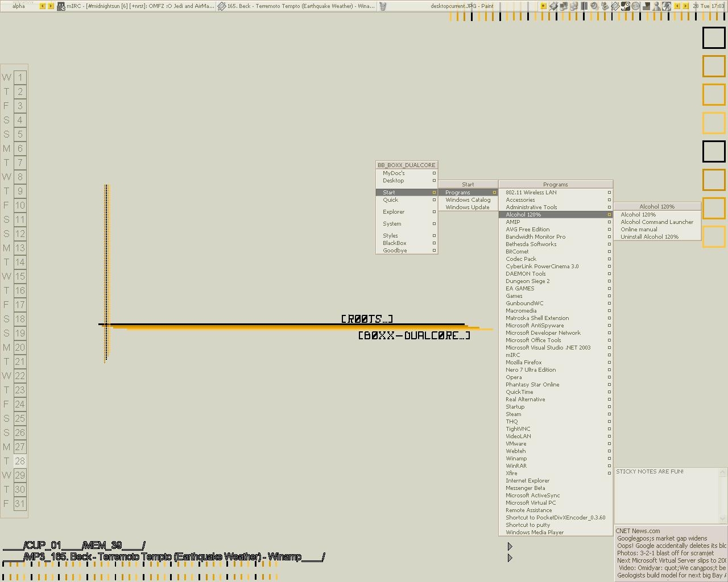Open MyDoc's in the BB_BOXX_DUALCORE menu

pyautogui.click(x=407, y=173)
